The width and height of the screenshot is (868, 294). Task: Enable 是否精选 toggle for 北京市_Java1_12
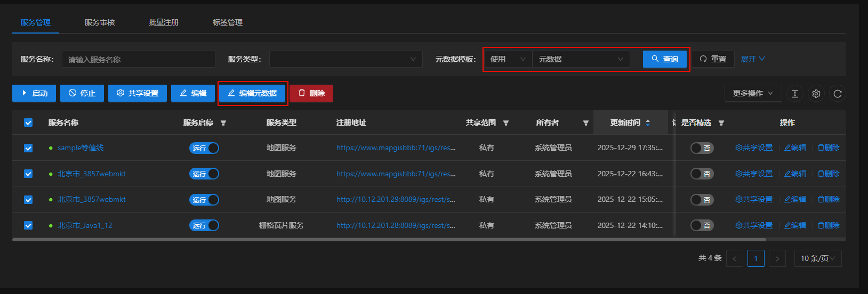click(x=702, y=226)
